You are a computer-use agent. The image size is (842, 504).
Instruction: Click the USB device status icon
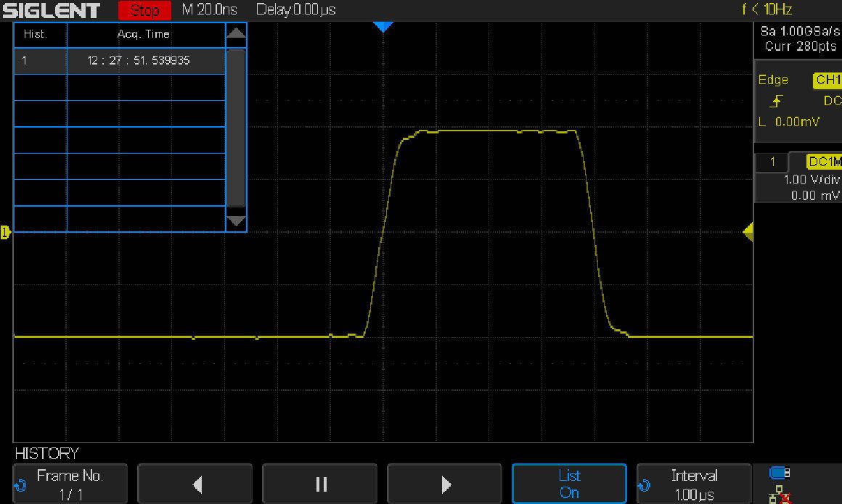[x=780, y=474]
